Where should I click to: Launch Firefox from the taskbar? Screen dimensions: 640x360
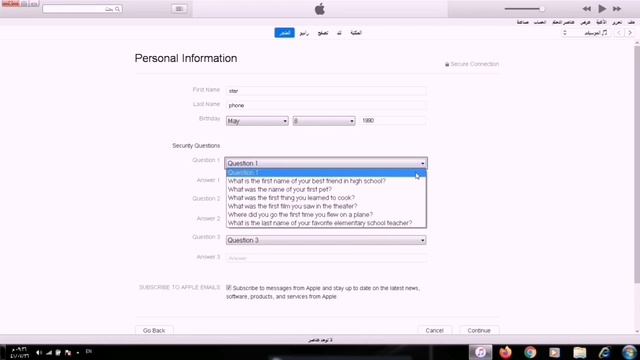click(505, 352)
